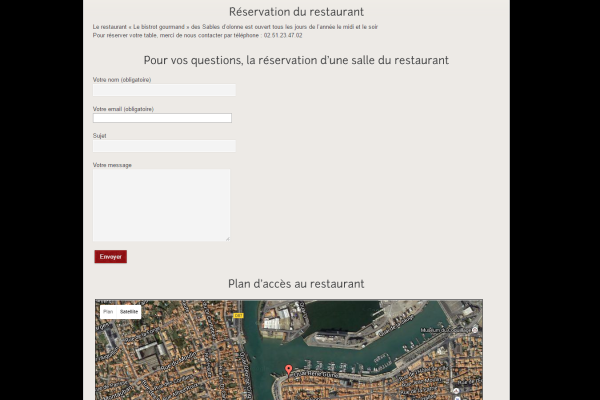Click the 'Pour vos questions' section heading
The width and height of the screenshot is (600, 400).
(296, 60)
